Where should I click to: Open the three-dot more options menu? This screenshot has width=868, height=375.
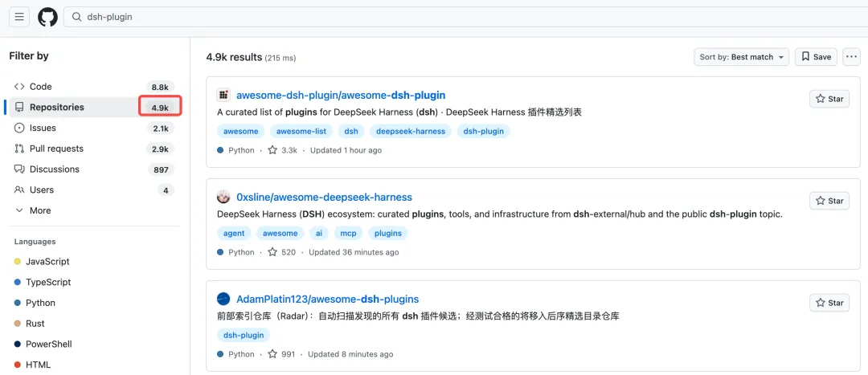click(x=851, y=57)
